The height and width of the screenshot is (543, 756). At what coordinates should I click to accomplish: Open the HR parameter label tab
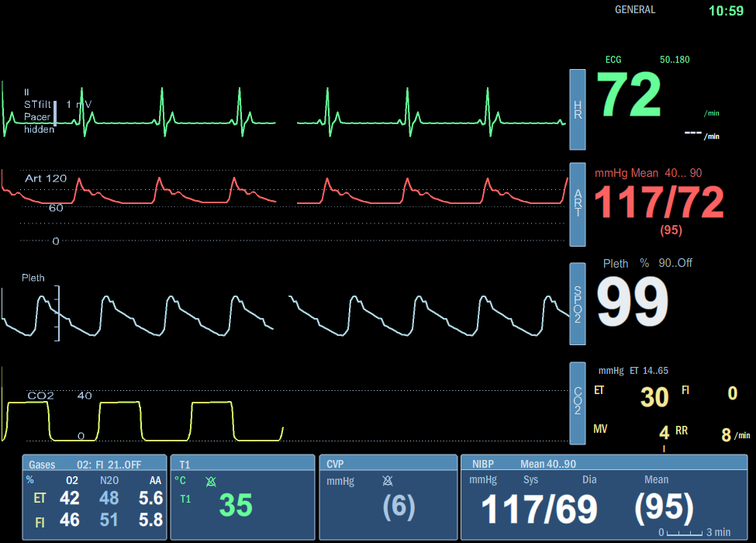coord(578,109)
